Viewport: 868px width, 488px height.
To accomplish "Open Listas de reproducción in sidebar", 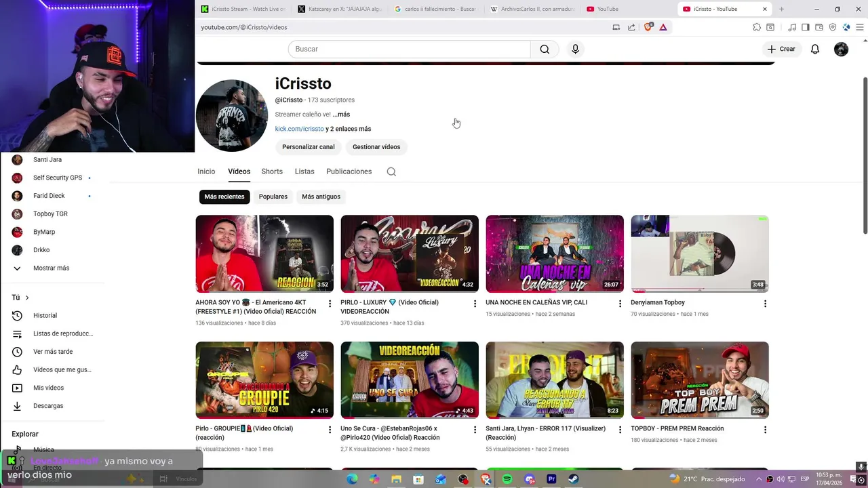I will click(53, 333).
